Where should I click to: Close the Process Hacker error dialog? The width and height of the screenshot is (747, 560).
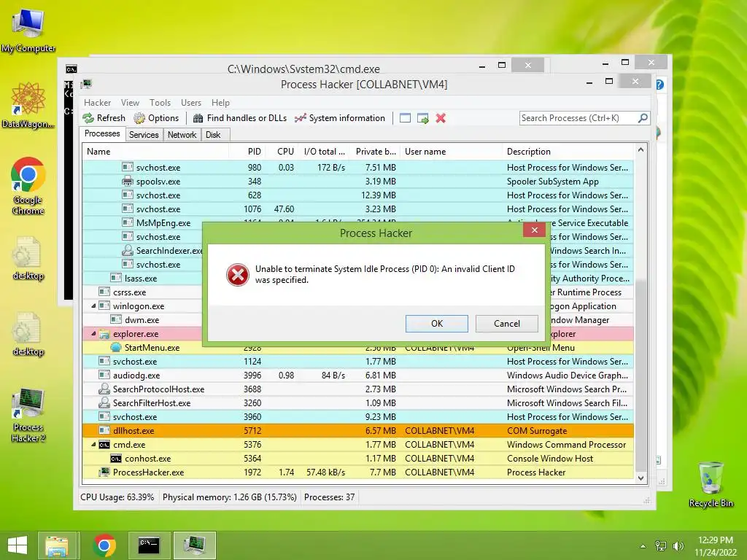click(x=534, y=230)
